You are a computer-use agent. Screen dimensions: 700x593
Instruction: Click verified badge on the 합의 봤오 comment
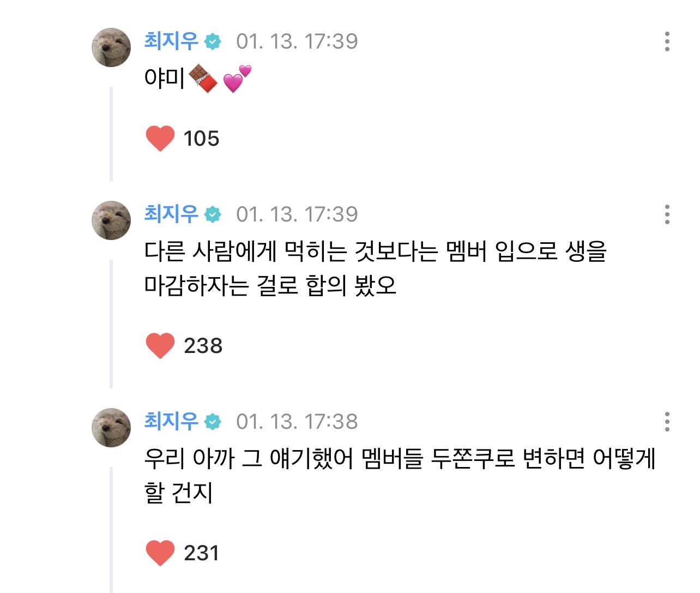tap(213, 214)
